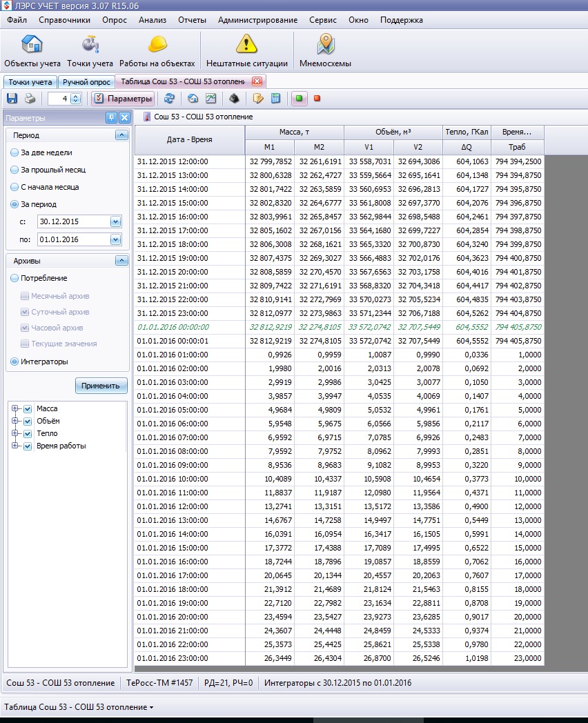Open the start date dropdown 30.12.2015
The width and height of the screenshot is (588, 723).
tap(115, 221)
